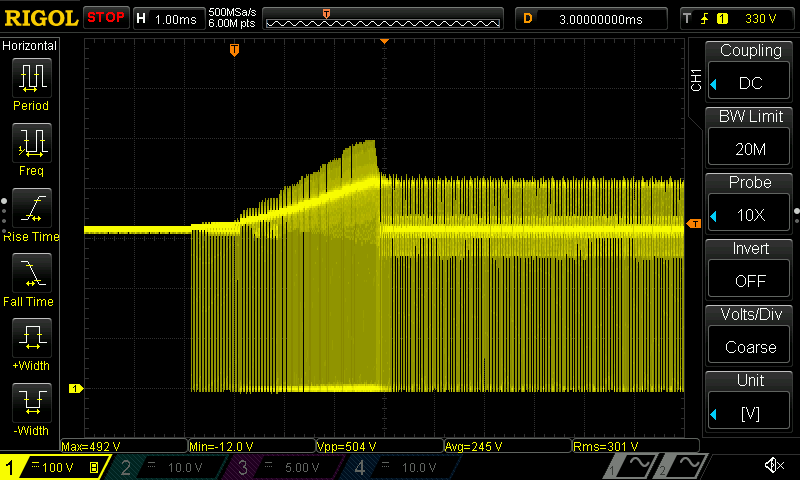The image size is (800, 480).
Task: Select channel 3 5.00 V label
Action: [302, 468]
